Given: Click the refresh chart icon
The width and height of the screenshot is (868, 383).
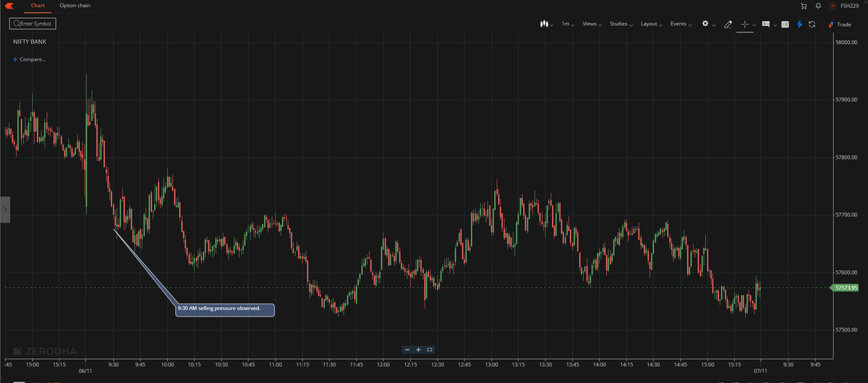Looking at the screenshot, I should (x=812, y=24).
